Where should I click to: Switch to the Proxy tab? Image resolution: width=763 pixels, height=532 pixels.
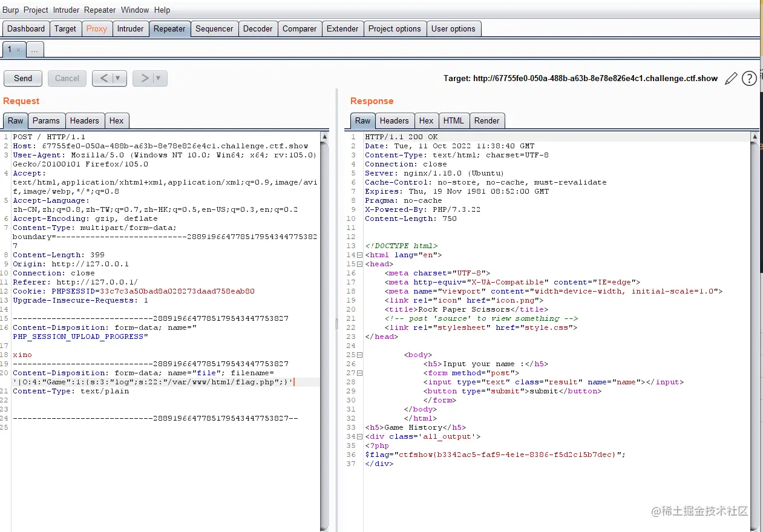(x=96, y=29)
